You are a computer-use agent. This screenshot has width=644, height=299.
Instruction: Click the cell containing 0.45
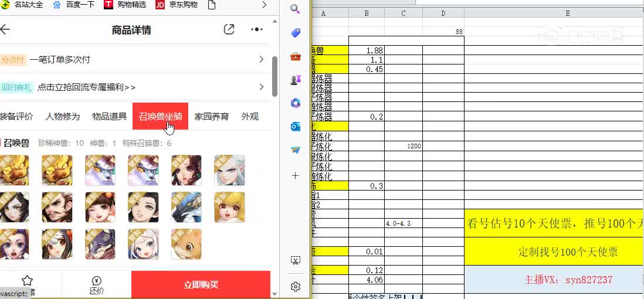click(x=367, y=69)
